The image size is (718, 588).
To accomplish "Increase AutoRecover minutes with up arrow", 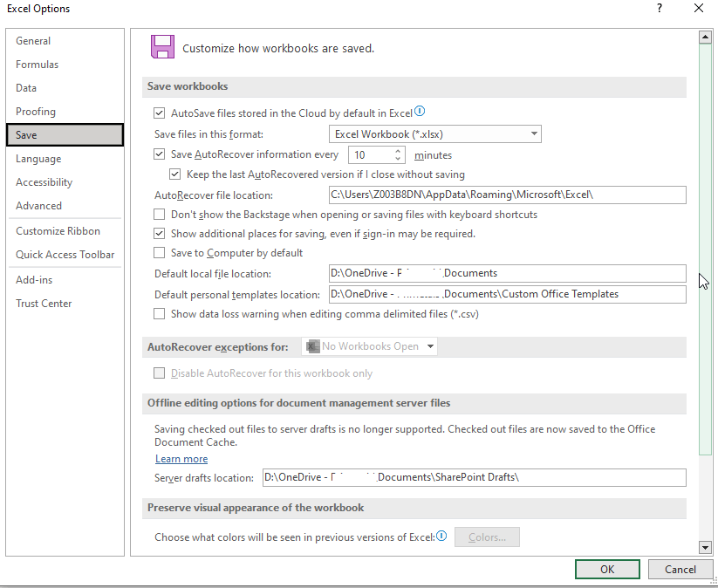I will point(398,151).
